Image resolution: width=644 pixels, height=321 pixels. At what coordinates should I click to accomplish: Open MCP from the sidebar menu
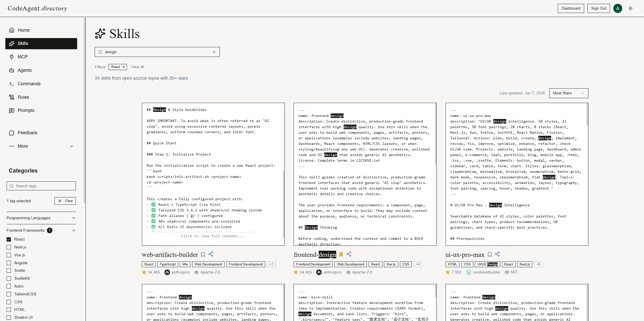click(x=22, y=57)
